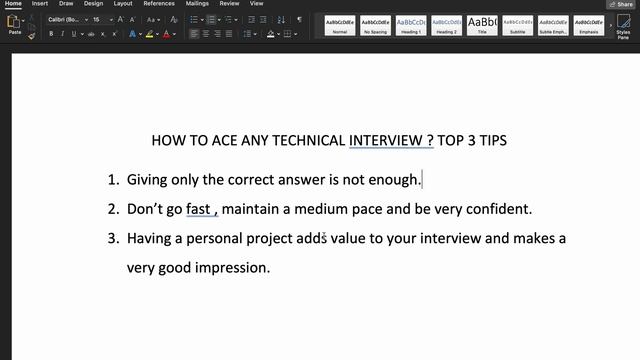Decrease paragraph indent

[251, 20]
